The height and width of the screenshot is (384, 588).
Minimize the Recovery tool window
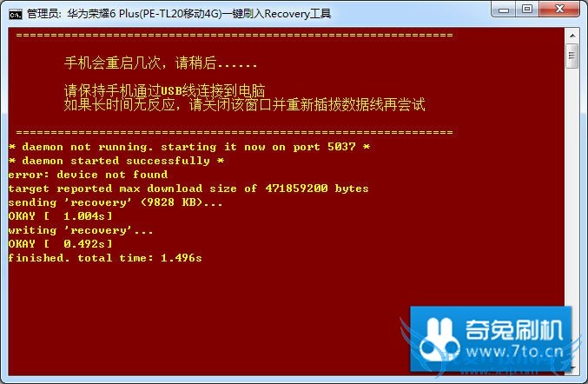click(x=504, y=9)
